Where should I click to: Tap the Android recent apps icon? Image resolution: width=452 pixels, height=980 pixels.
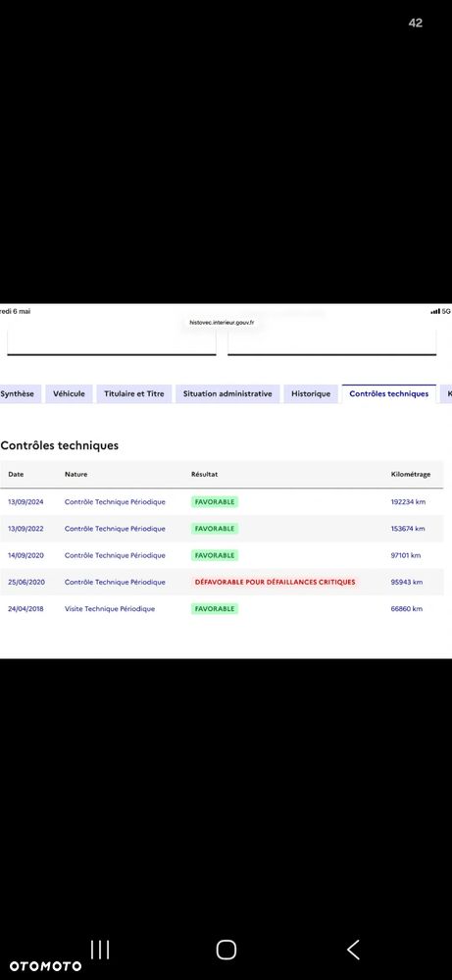pos(100,950)
